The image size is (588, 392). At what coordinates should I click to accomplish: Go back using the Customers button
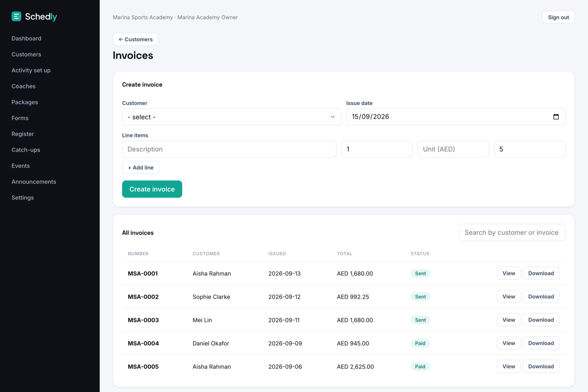[x=136, y=39]
